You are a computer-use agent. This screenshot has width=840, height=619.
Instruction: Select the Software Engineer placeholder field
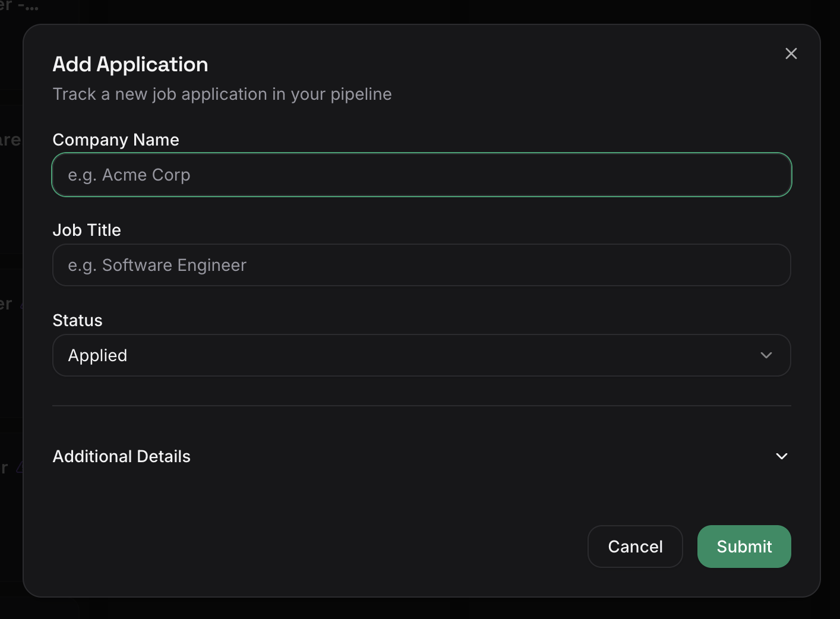click(422, 265)
